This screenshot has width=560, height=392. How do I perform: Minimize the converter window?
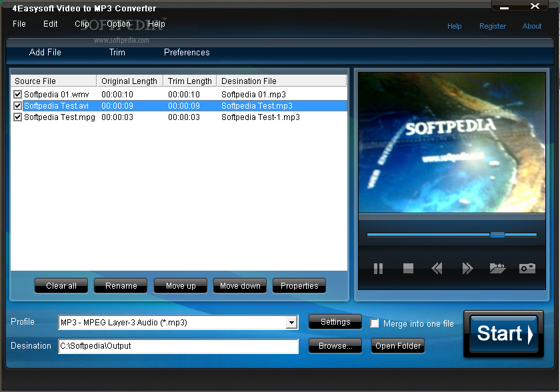(x=504, y=7)
